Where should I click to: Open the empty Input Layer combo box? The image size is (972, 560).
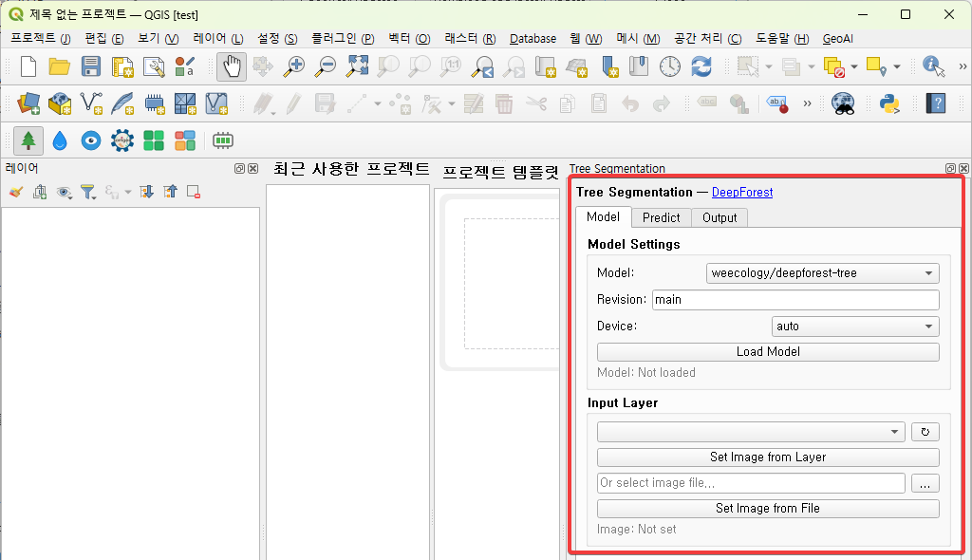coord(750,432)
